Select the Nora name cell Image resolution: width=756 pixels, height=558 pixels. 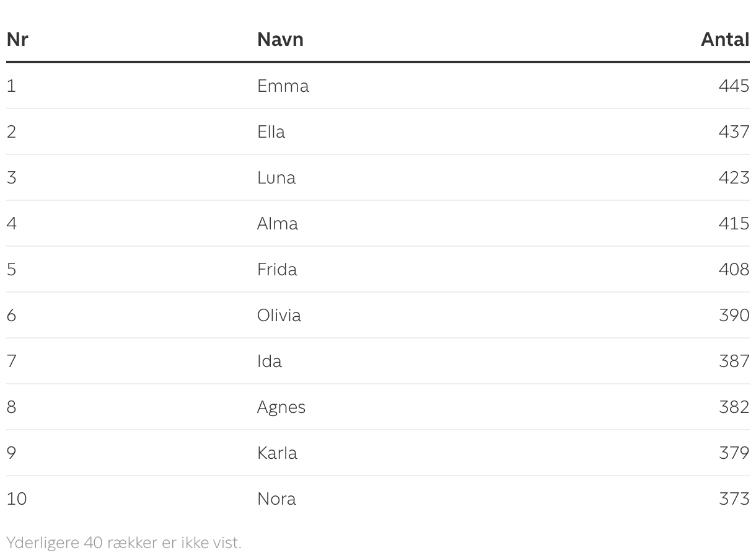276,498
